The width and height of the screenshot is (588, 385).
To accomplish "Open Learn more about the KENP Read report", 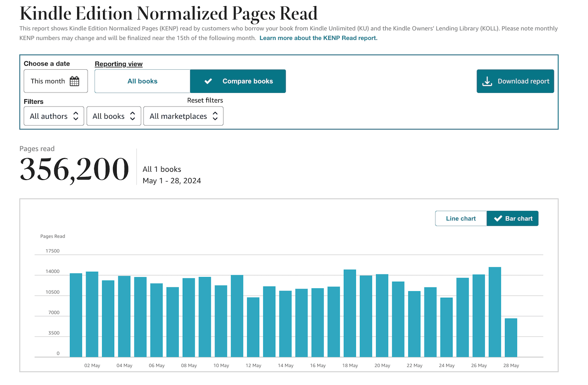I will pyautogui.click(x=318, y=38).
